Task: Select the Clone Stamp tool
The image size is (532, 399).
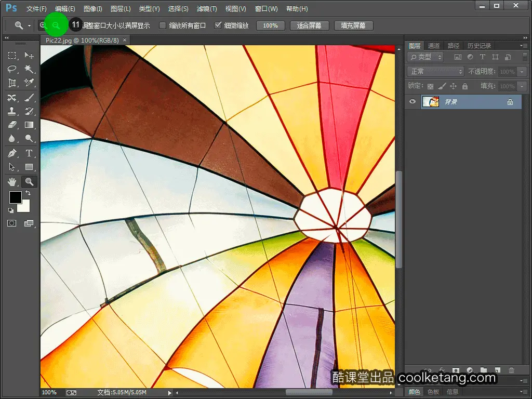Action: coord(12,111)
